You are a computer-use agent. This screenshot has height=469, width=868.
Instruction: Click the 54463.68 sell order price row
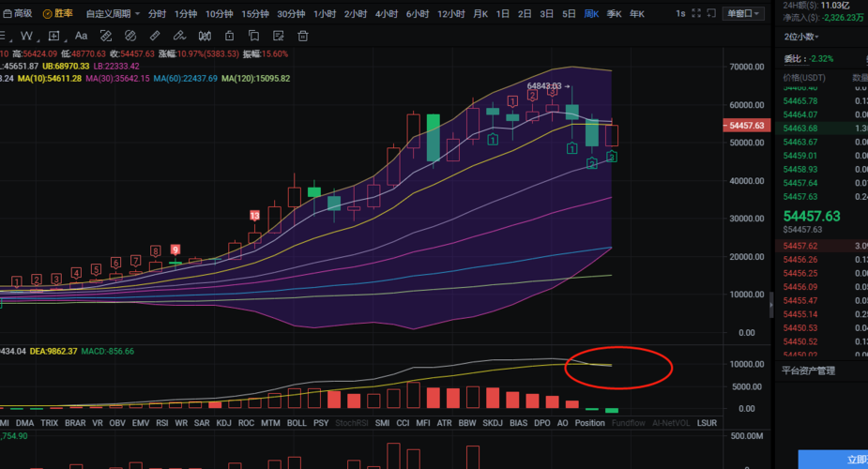point(800,128)
